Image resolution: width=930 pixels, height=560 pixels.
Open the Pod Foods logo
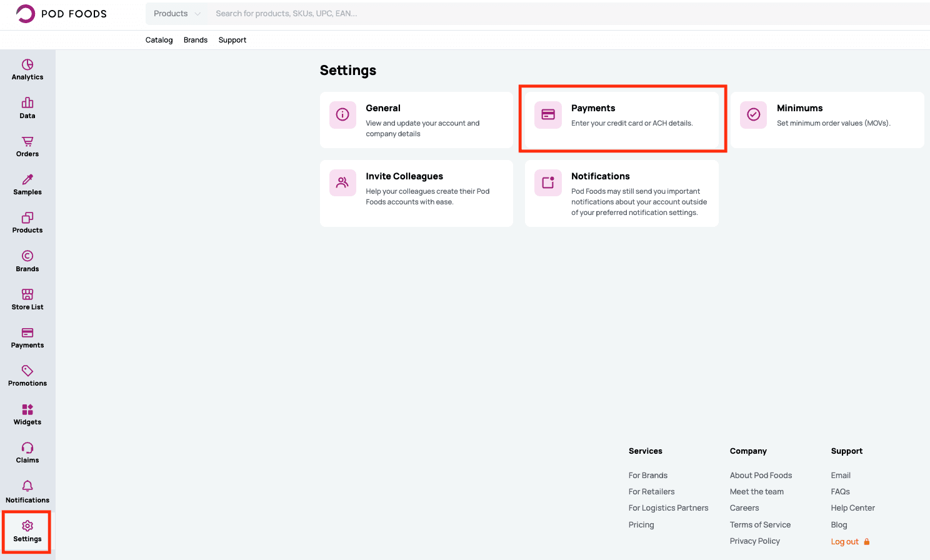(x=61, y=13)
